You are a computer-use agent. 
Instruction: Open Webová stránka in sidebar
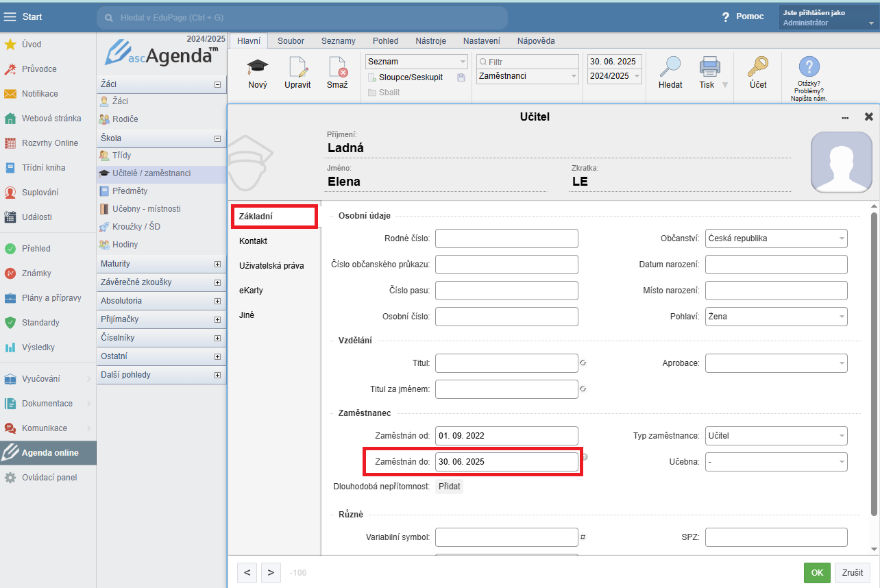point(48,119)
